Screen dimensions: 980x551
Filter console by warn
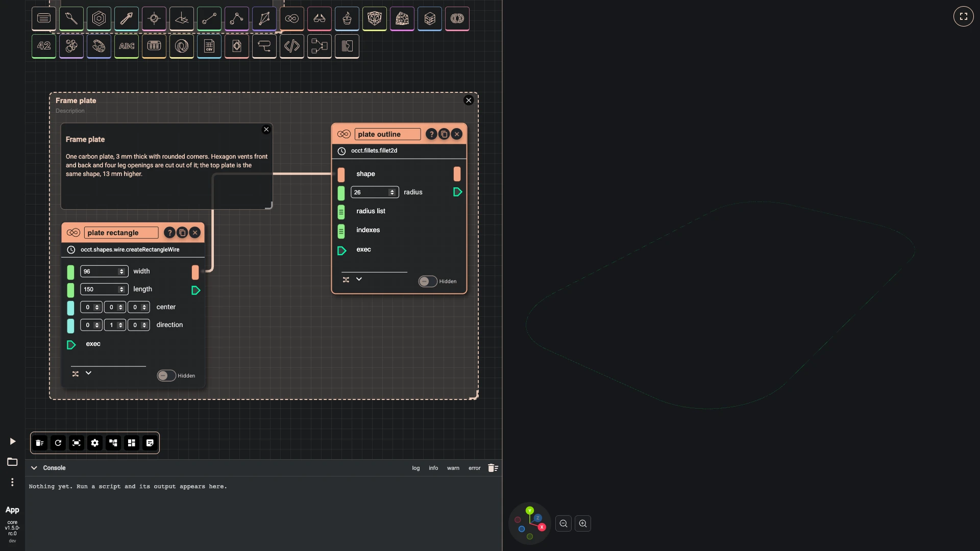point(453,468)
